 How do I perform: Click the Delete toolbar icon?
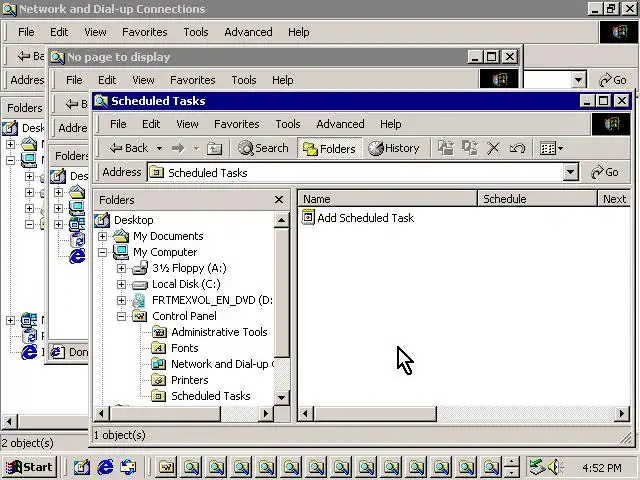(493, 149)
